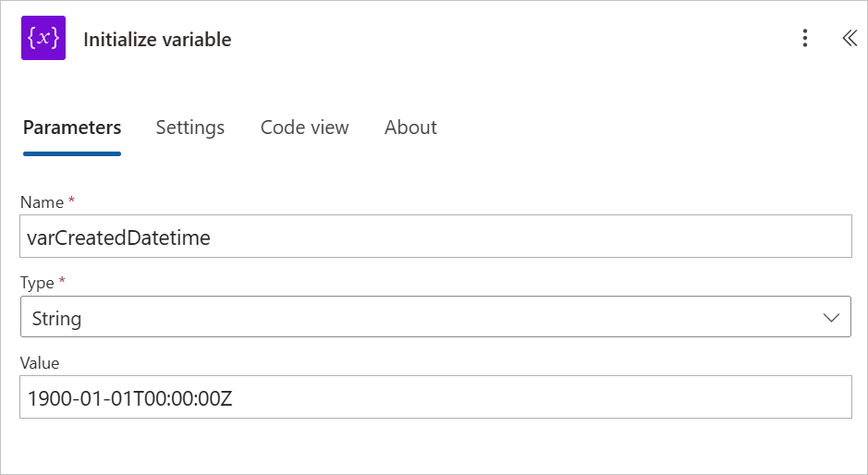The height and width of the screenshot is (475, 868).
Task: Open the String type combo box
Action: [434, 317]
